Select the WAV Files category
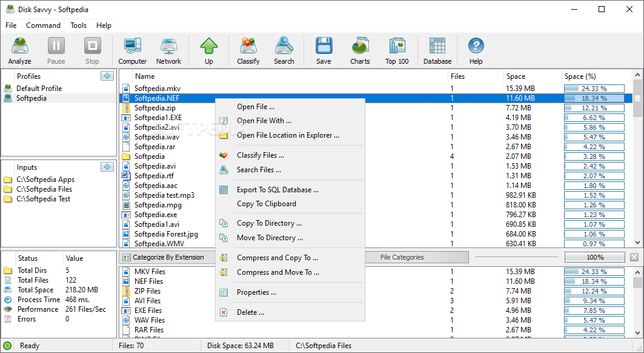644x353 pixels. (376, 320)
